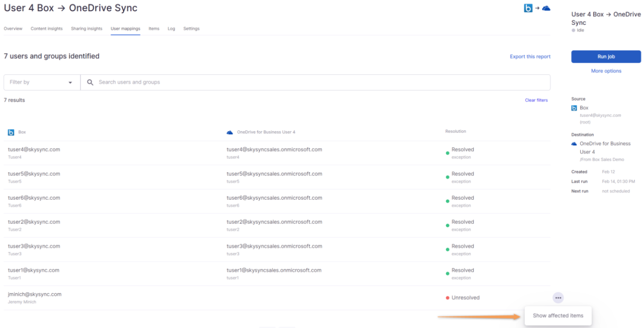Click green status dot for tuser3 row
This screenshot has width=644, height=328.
coord(447,250)
